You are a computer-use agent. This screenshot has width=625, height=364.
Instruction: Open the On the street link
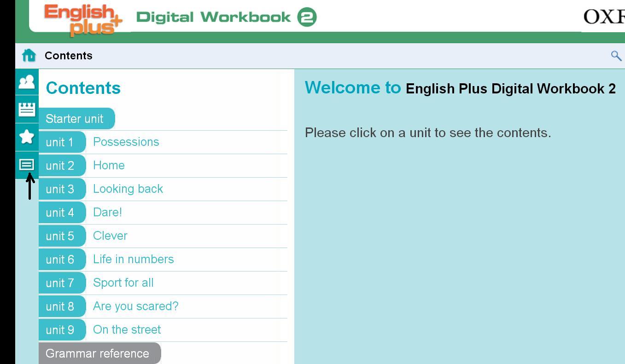127,329
